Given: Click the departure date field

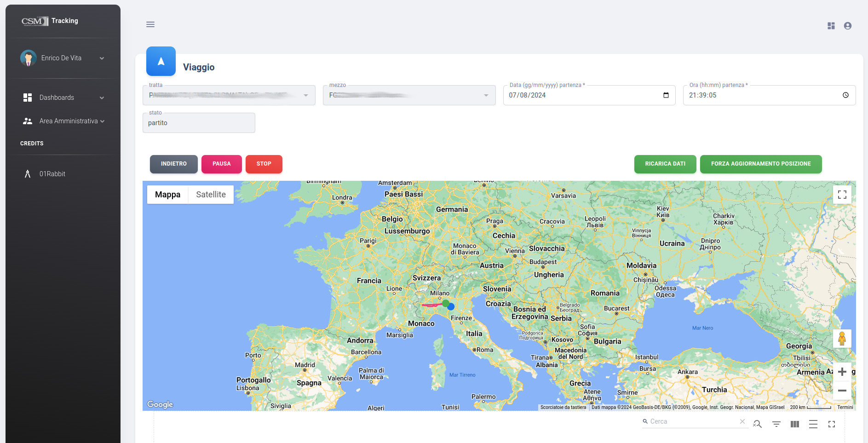Looking at the screenshot, I should (x=589, y=95).
